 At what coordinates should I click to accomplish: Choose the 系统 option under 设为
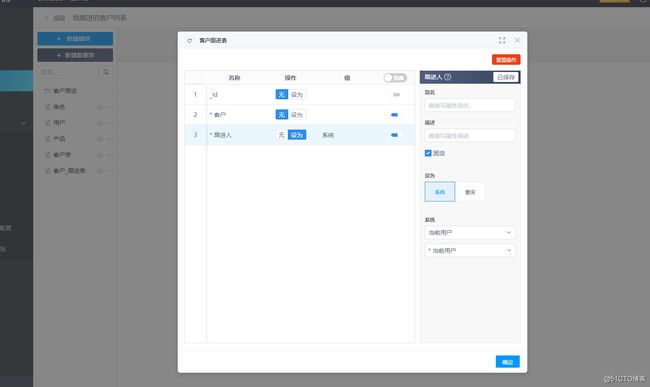(440, 192)
